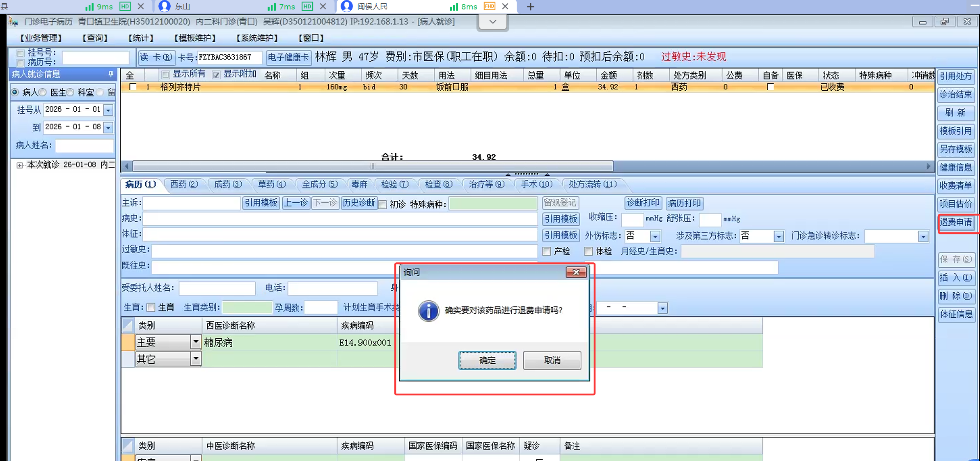
Task: Open the 模板维护 menu
Action: click(x=195, y=38)
